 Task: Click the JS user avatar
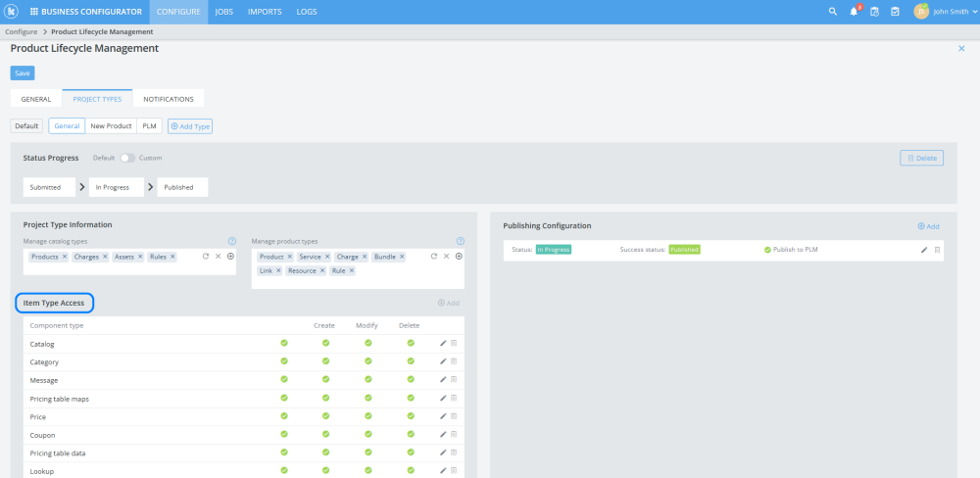pyautogui.click(x=920, y=11)
